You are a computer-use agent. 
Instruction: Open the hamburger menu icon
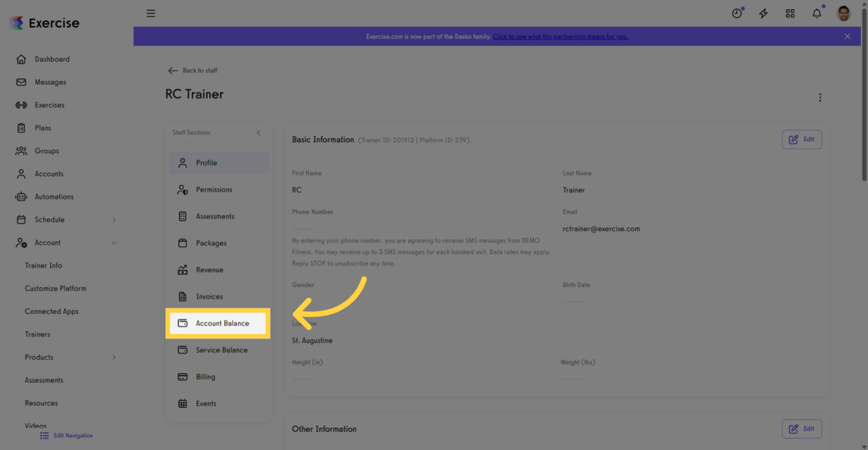tap(151, 13)
